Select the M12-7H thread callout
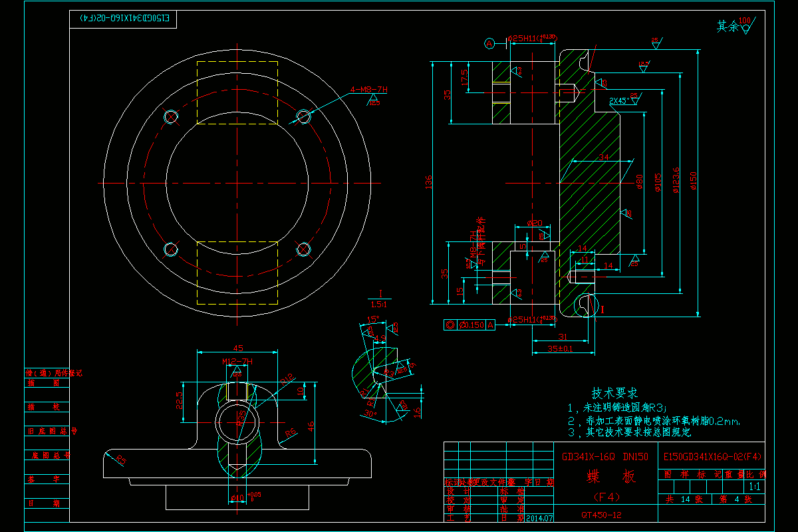Viewport: 798px width, 532px height. tap(237, 362)
